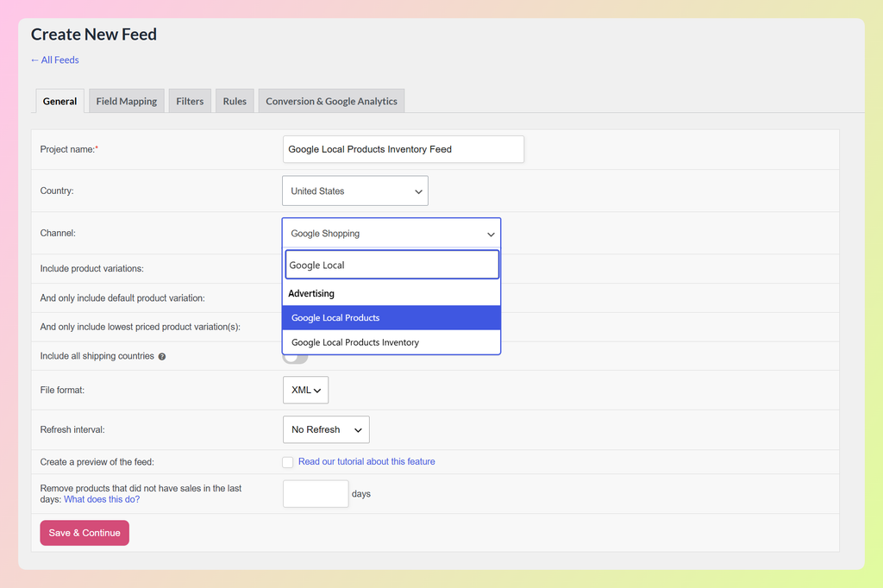Click the lowest priced product variation(s) label
This screenshot has height=588, width=883.
click(x=141, y=327)
